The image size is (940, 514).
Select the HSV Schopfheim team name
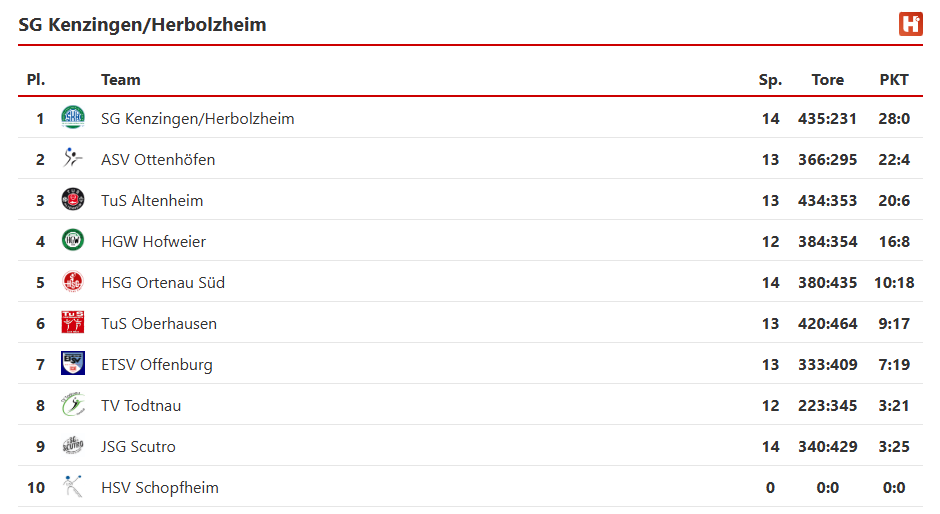pos(160,487)
